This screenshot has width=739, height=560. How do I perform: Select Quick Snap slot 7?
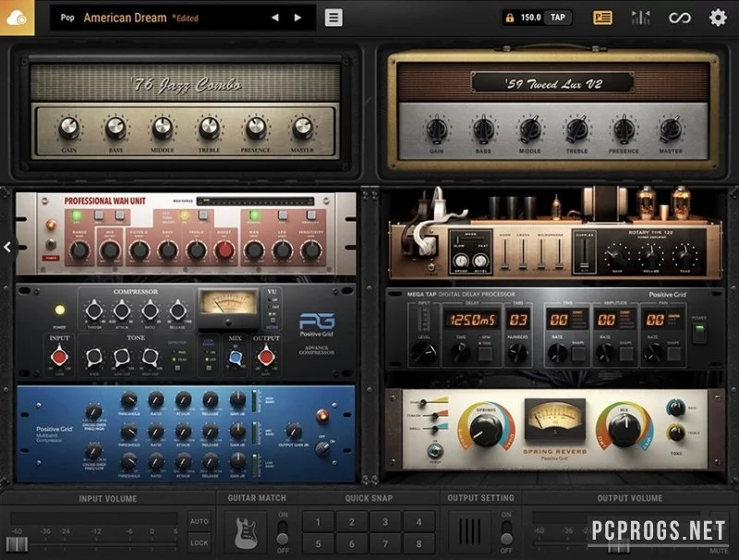tap(385, 544)
